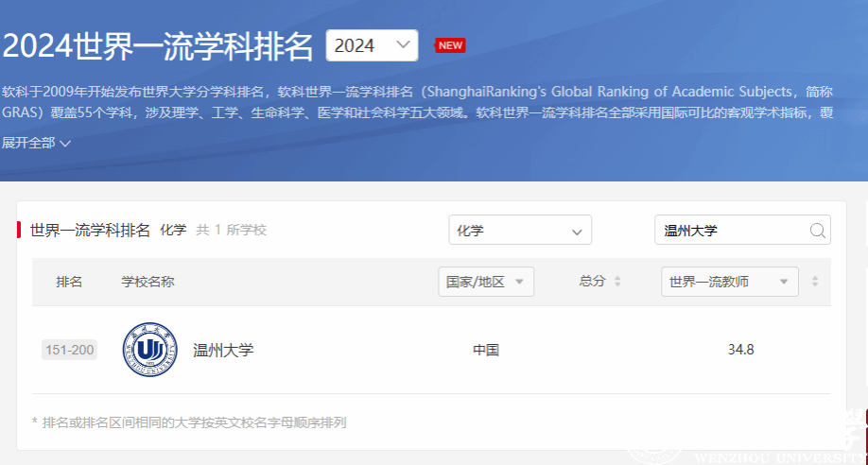The height and width of the screenshot is (465, 868).
Task: Open the 温州大学 school name link
Action: (x=223, y=351)
